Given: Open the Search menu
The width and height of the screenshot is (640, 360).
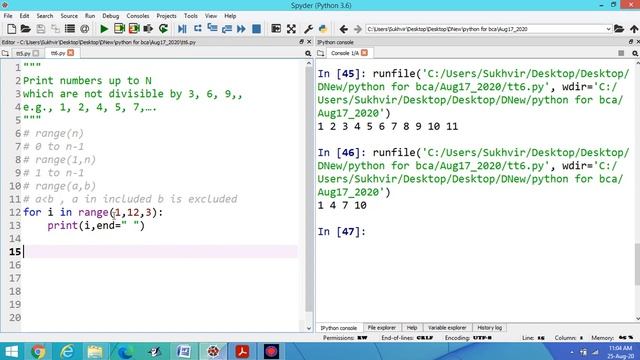Looking at the screenshot, I should tap(44, 16).
